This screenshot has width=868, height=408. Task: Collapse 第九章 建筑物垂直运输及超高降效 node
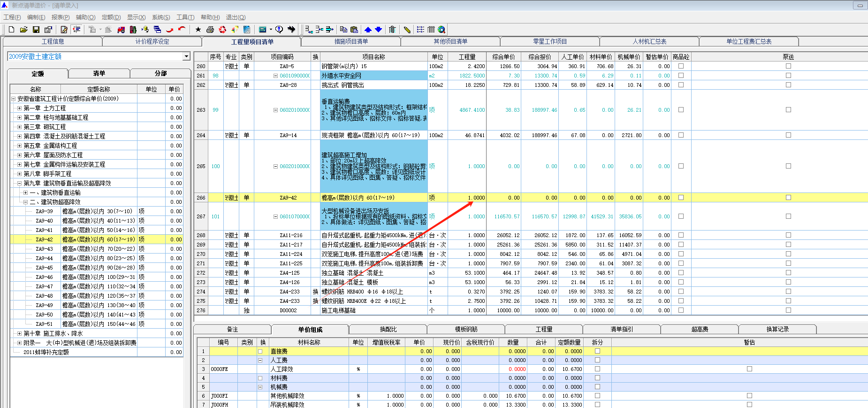click(x=19, y=183)
